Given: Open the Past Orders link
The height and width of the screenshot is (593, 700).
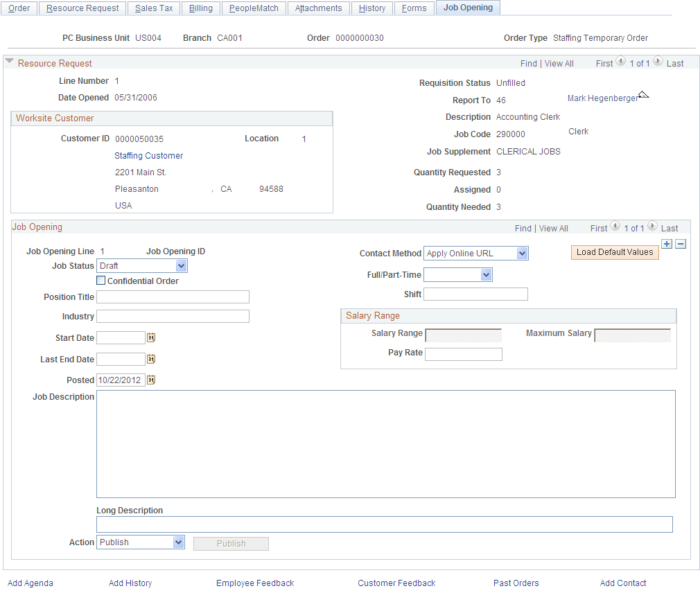Looking at the screenshot, I should [x=516, y=583].
